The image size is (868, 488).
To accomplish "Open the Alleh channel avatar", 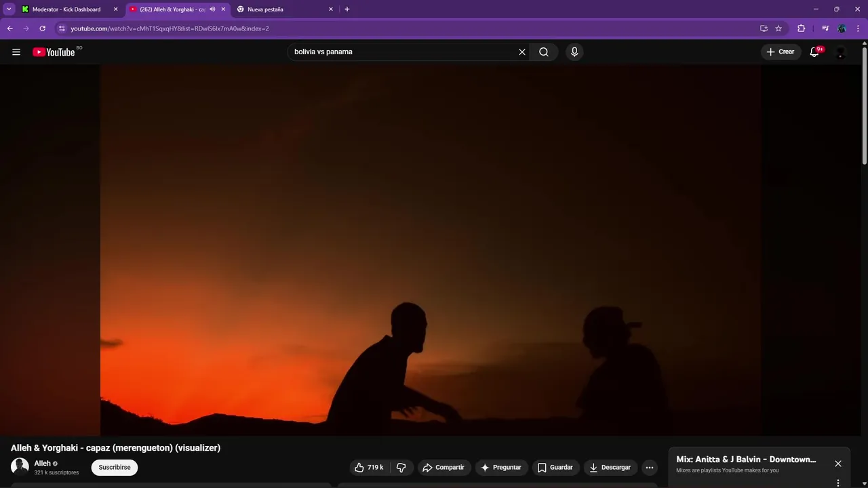I will (x=20, y=467).
